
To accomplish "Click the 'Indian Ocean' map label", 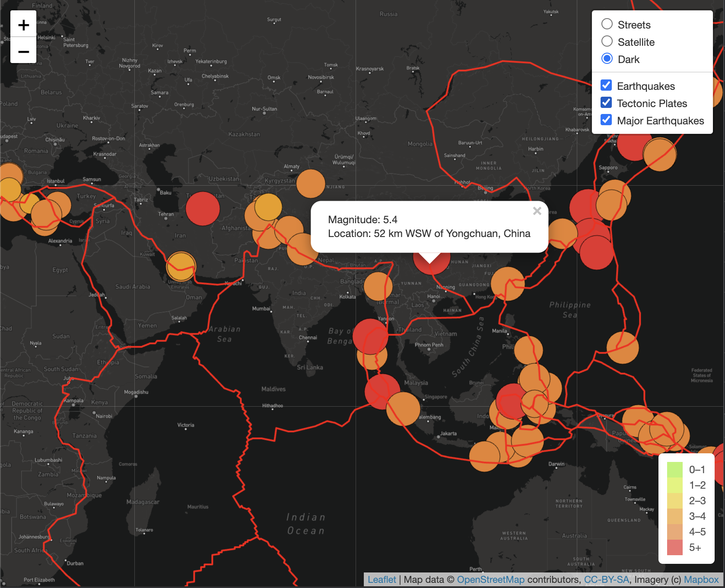I will (306, 524).
